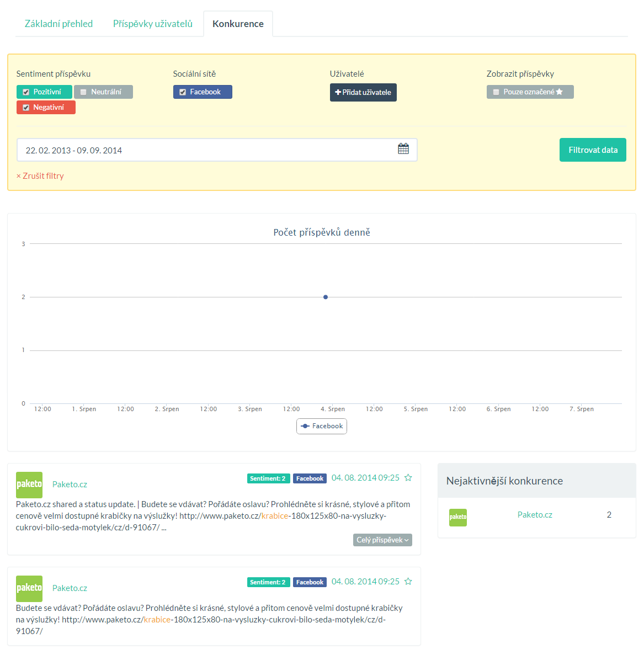Click Facebook badge on first post
The image size is (644, 660).
(x=310, y=478)
